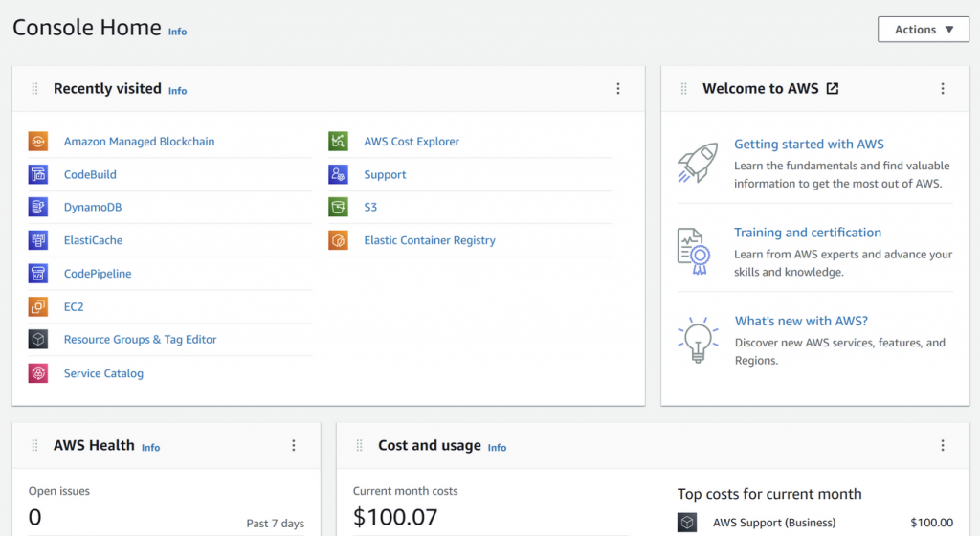The height and width of the screenshot is (536, 980).
Task: Grab the drag handle of Welcome to AWS widget
Action: tap(683, 89)
